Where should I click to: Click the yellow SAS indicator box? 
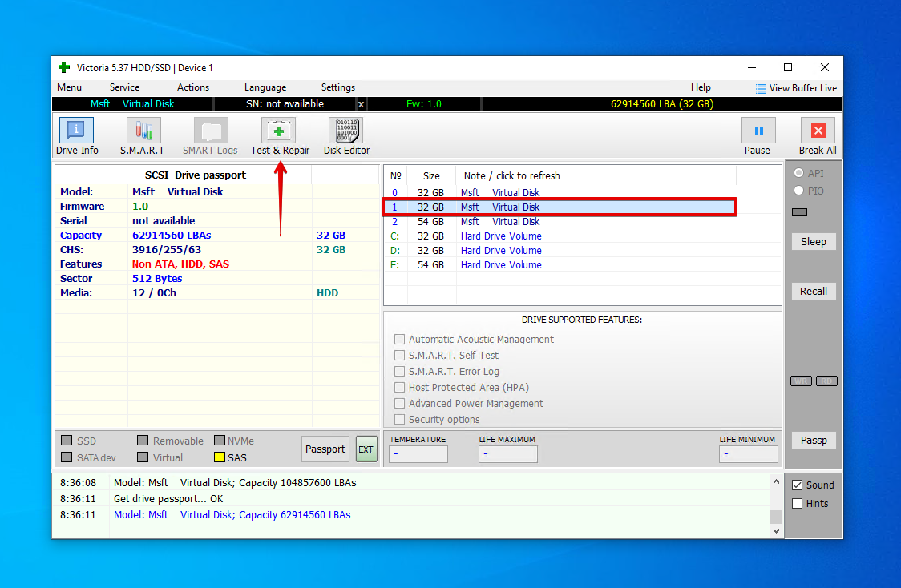220,457
